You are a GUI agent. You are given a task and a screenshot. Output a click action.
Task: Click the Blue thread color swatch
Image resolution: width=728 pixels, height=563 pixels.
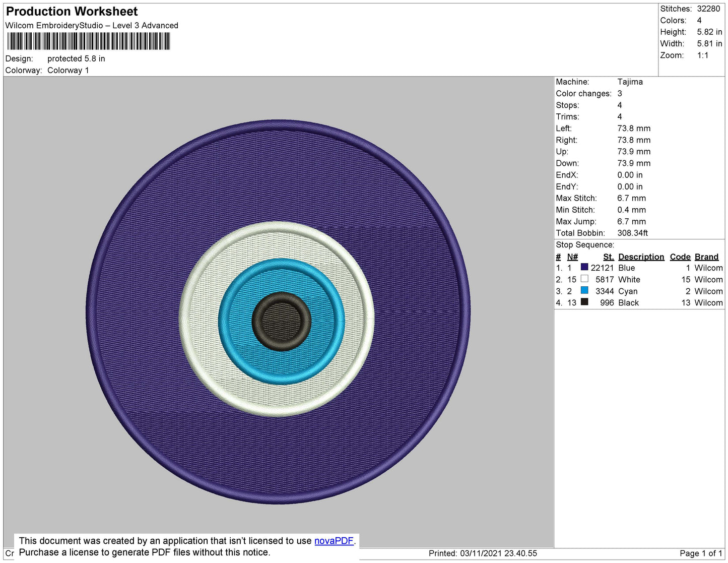(584, 267)
